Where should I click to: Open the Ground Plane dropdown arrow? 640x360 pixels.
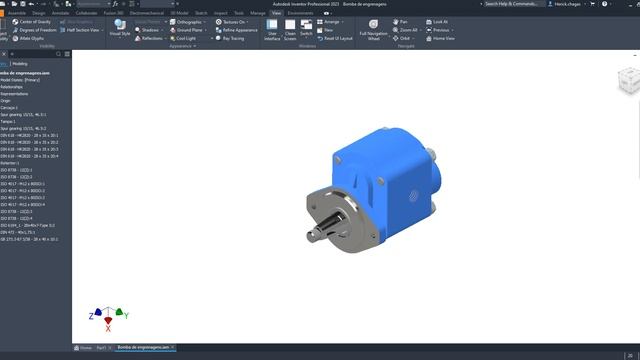[205, 30]
